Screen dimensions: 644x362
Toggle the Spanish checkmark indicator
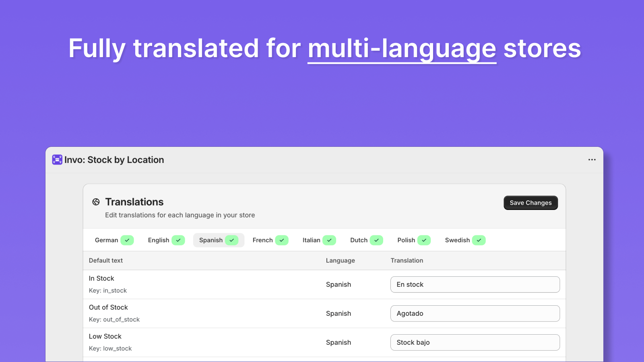point(232,240)
